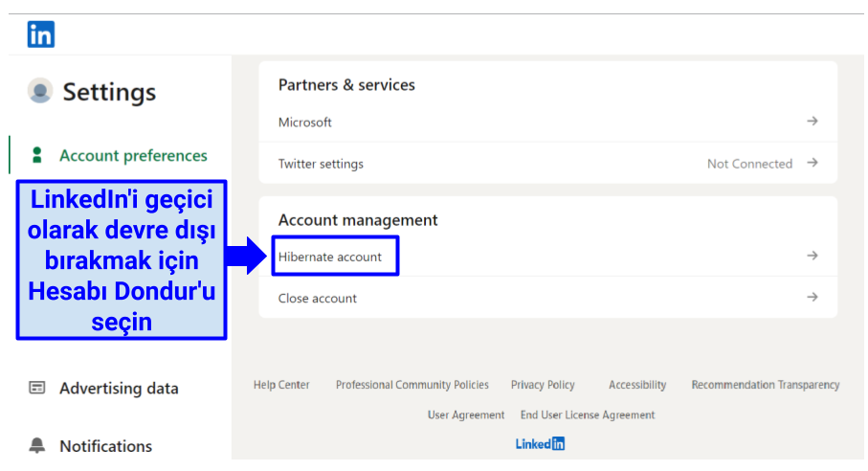
Task: Click the arrow on Hibernate account row
Action: [x=812, y=256]
